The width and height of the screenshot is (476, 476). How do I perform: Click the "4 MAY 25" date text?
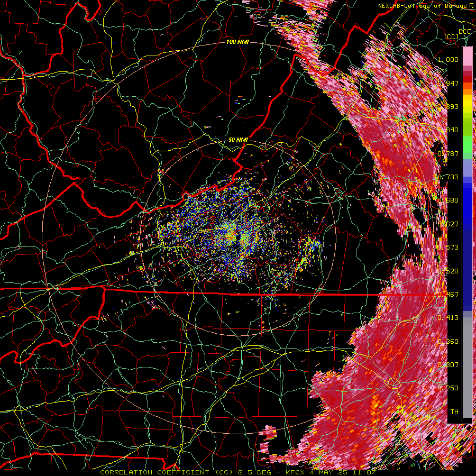click(x=329, y=472)
